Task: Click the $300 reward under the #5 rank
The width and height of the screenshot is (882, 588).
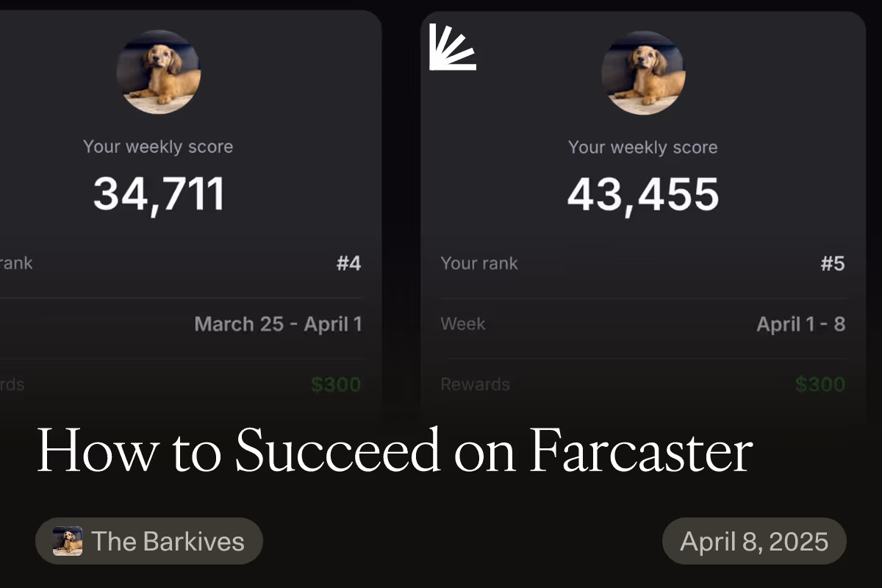Action: [x=820, y=384]
